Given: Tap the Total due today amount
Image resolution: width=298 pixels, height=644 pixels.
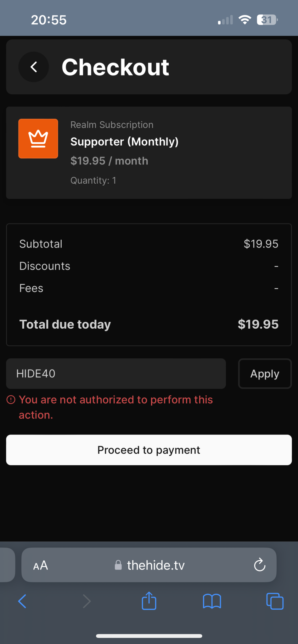Looking at the screenshot, I should point(258,324).
